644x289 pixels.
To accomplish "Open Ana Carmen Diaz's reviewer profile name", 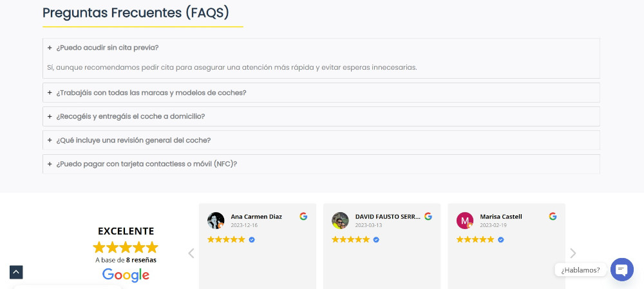I will [x=256, y=217].
